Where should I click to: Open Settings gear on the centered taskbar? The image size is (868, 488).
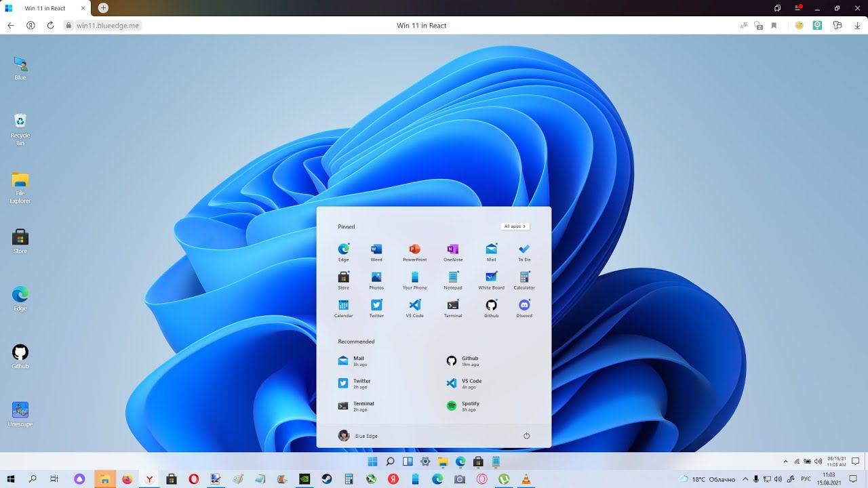point(425,462)
